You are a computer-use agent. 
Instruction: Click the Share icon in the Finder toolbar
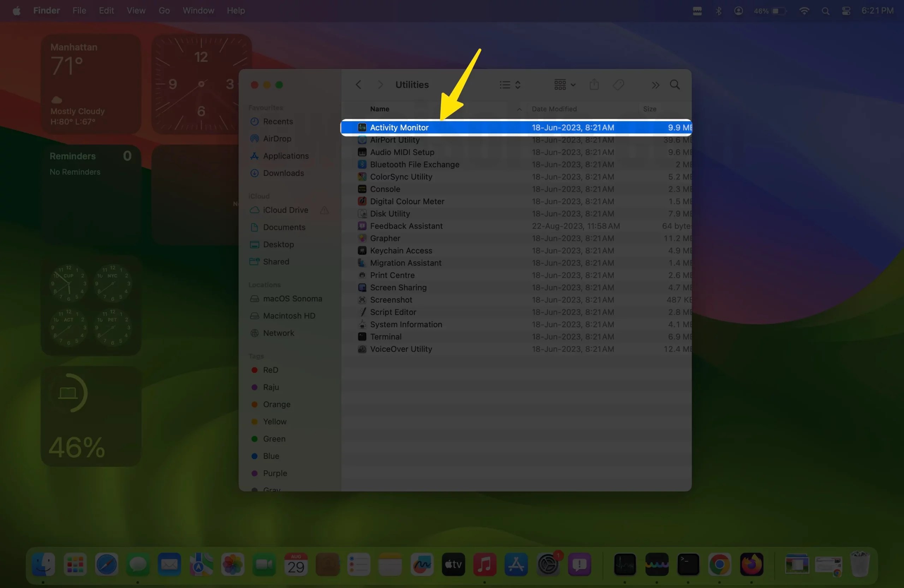click(x=594, y=84)
